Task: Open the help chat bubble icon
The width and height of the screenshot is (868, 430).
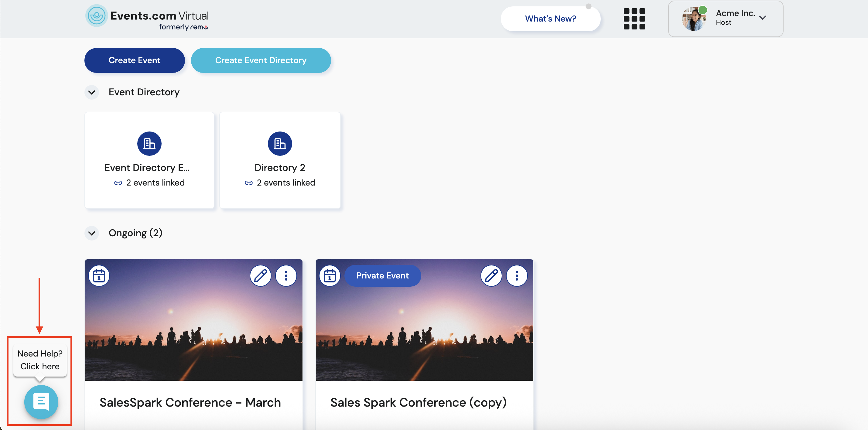Action: point(41,402)
